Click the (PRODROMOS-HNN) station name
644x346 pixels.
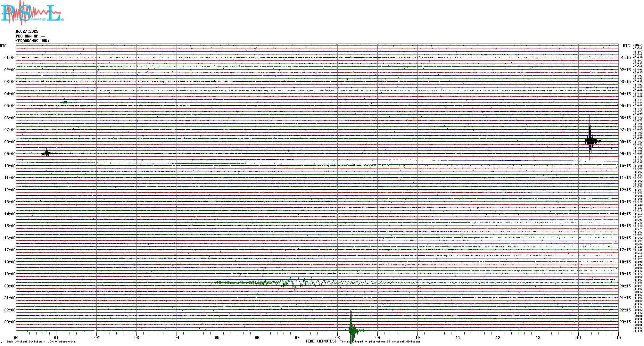(33, 41)
